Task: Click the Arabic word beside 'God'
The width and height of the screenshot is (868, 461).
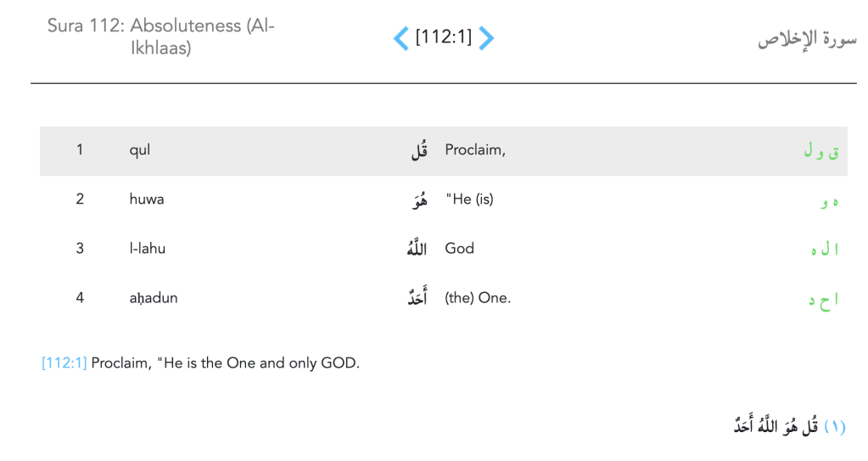Action: (417, 250)
